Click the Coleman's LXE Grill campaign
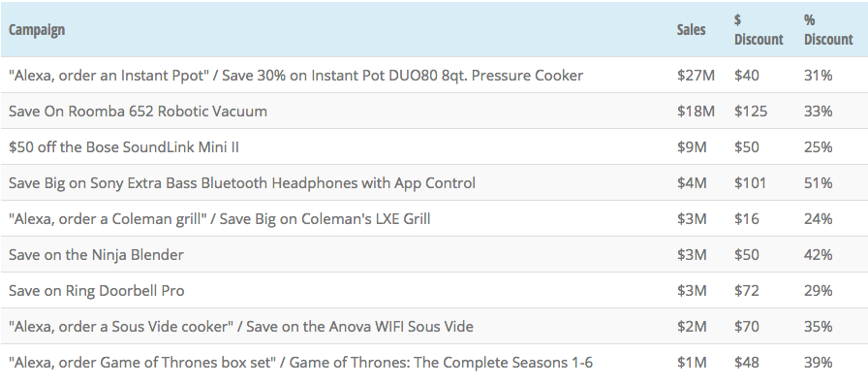868x386 pixels. point(219,218)
